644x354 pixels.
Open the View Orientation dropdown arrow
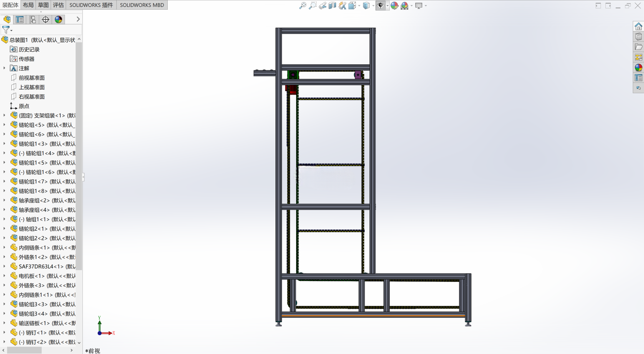(359, 6)
